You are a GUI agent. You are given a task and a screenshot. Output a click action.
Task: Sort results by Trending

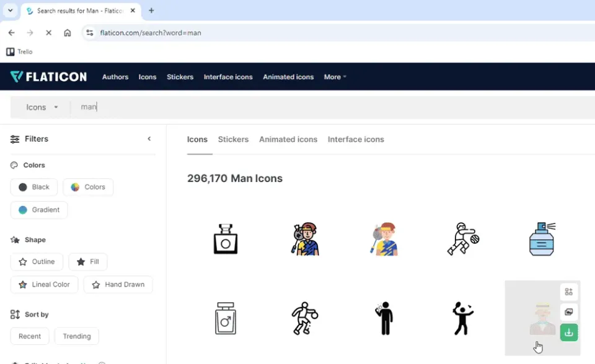click(x=77, y=336)
